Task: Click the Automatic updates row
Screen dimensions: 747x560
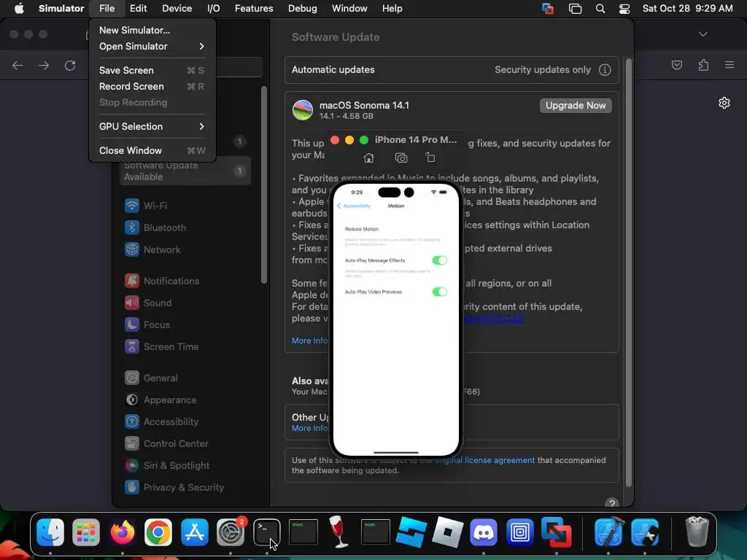Action: coord(452,70)
